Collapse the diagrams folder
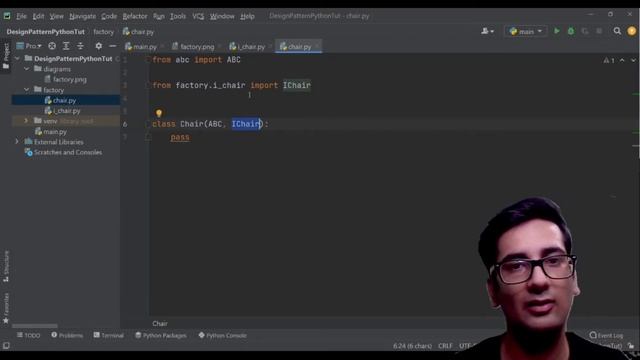Viewport: 640px width, 360px height. [27, 69]
